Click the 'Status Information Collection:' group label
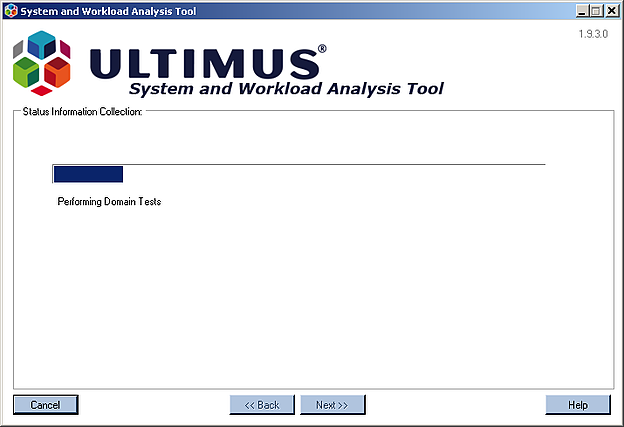This screenshot has width=624, height=427. [x=82, y=111]
